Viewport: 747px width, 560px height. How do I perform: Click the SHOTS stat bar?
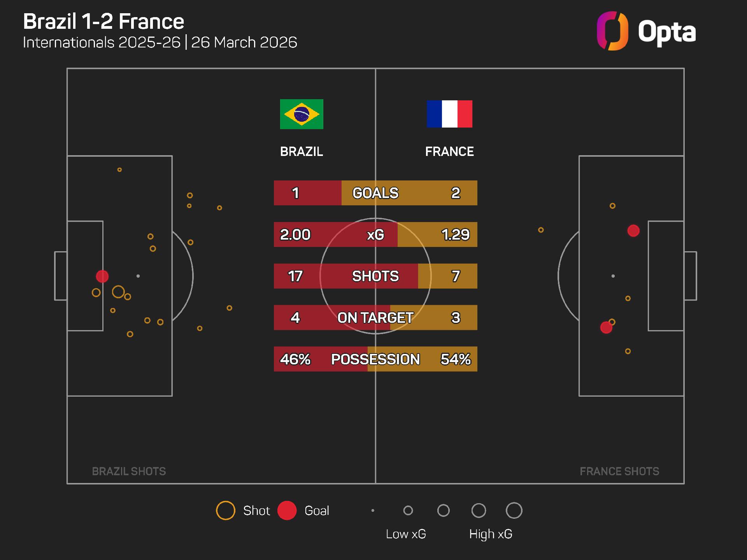(x=375, y=276)
